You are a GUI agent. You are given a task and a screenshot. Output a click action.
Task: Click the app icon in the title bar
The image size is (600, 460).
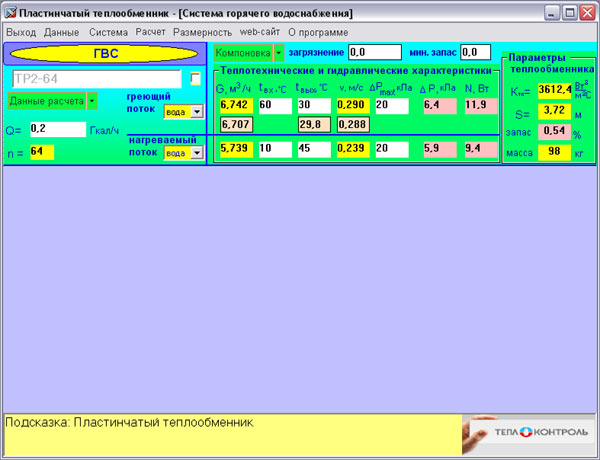[x=11, y=13]
